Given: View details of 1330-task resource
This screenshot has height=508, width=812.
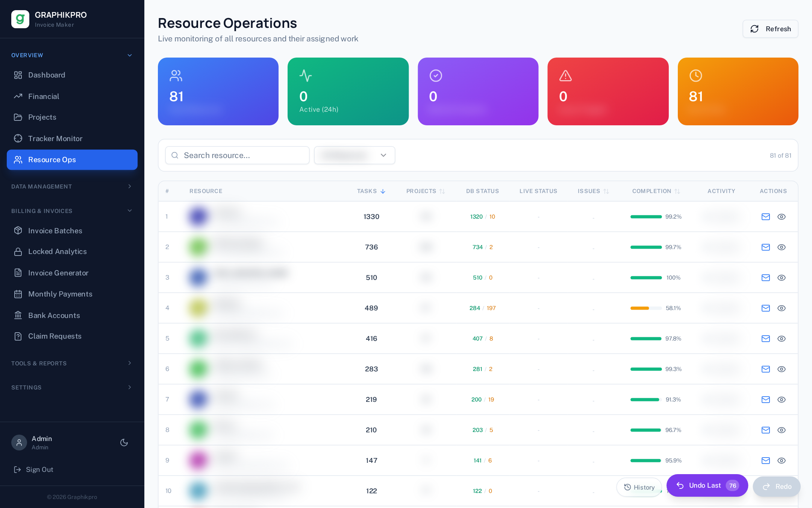Looking at the screenshot, I should click(782, 217).
